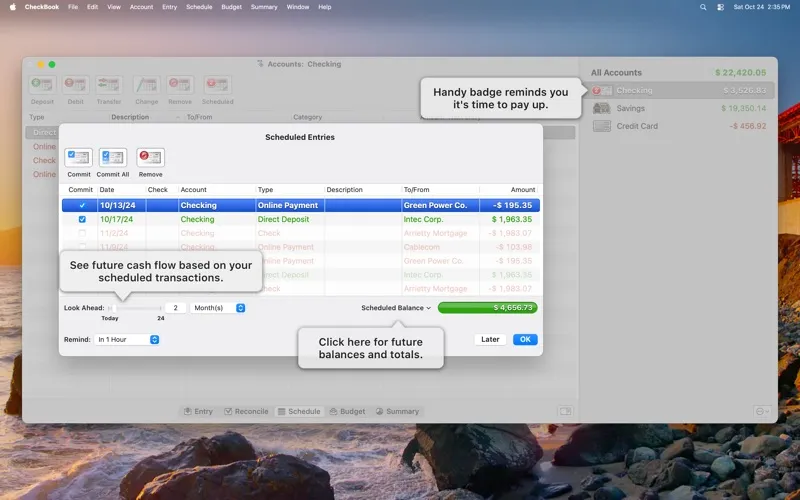The image size is (800, 500).
Task: Open the Budget menu
Action: 231,7
